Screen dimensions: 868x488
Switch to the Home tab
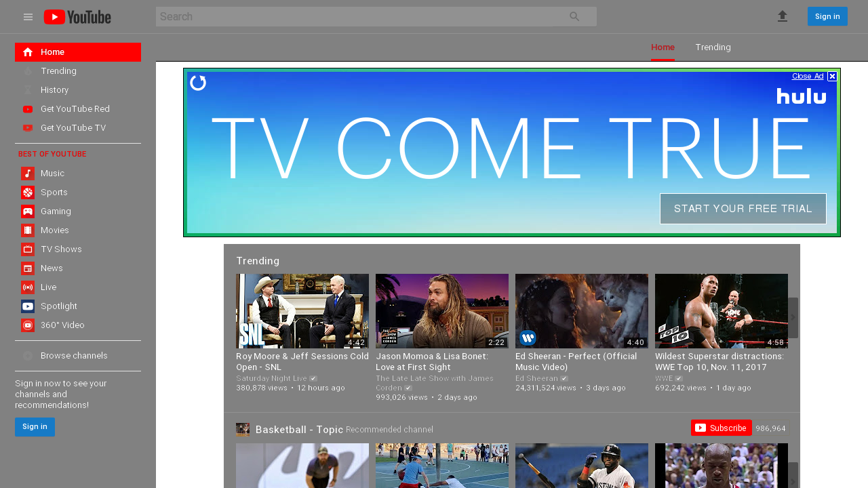[x=663, y=47]
